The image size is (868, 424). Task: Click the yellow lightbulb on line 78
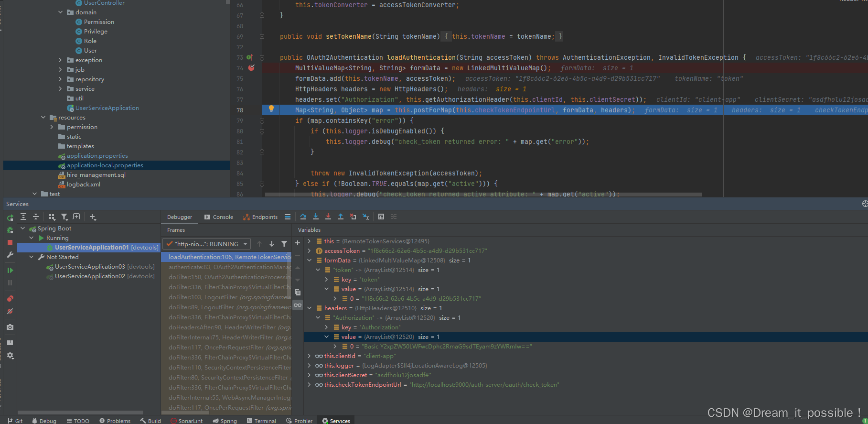[x=271, y=109]
